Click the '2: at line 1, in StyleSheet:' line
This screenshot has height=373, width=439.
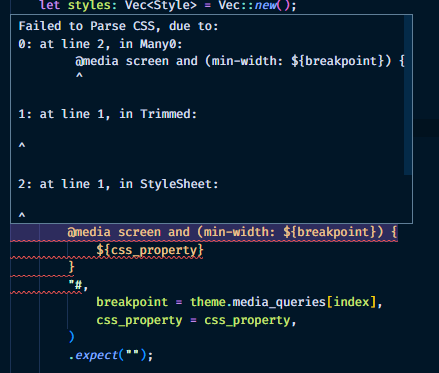pos(118,184)
